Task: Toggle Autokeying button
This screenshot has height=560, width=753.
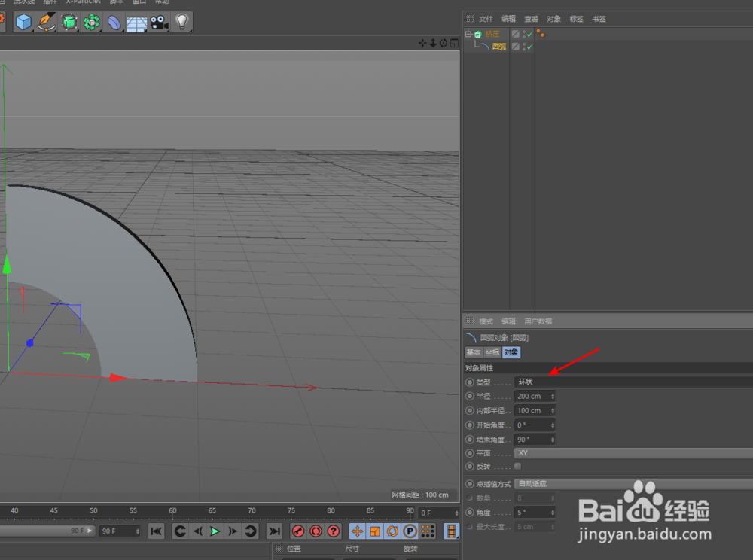Action: tap(316, 531)
